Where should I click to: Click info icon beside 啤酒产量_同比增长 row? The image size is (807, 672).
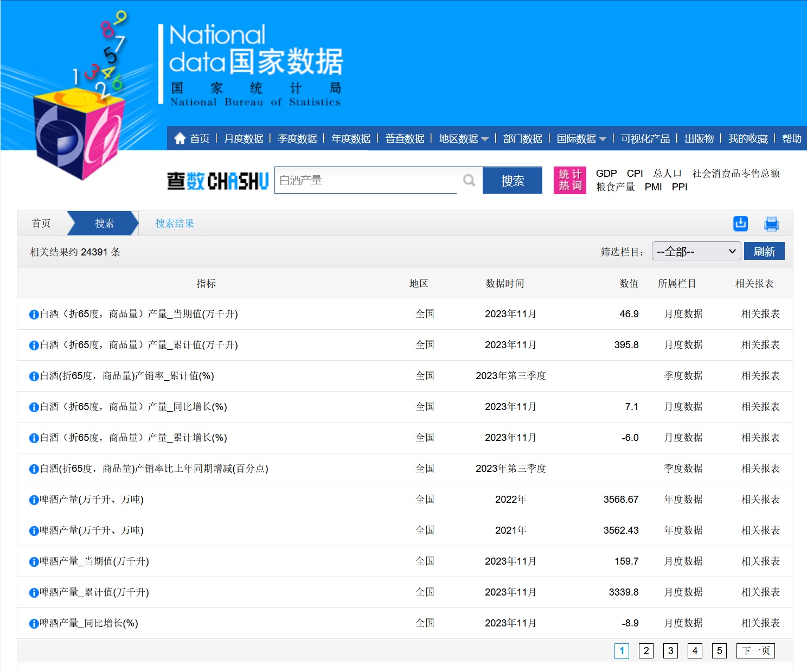(34, 624)
